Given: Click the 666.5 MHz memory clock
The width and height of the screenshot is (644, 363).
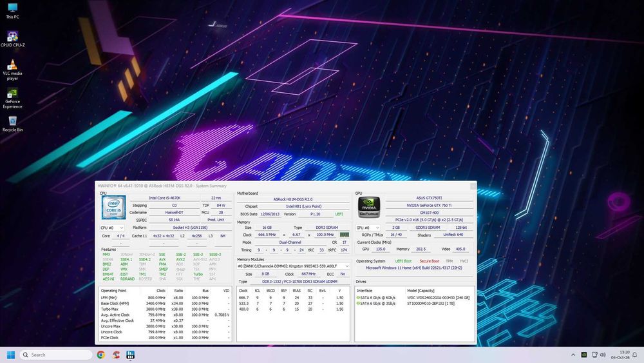Looking at the screenshot, I should tap(267, 235).
